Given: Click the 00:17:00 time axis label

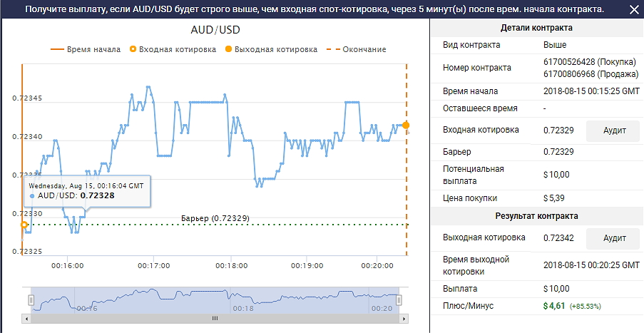Looking at the screenshot, I should (153, 266).
